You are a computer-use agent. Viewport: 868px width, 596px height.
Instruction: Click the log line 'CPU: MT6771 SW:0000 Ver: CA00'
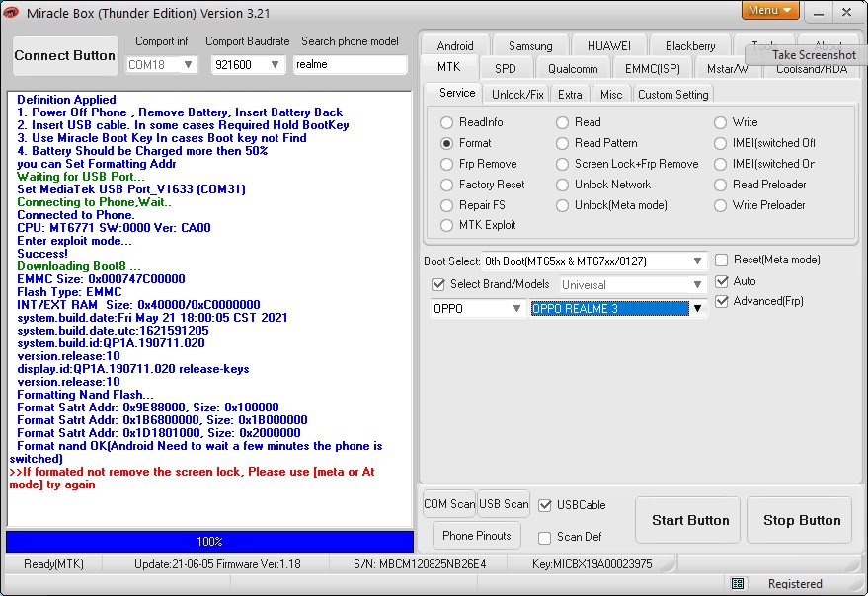click(x=114, y=228)
